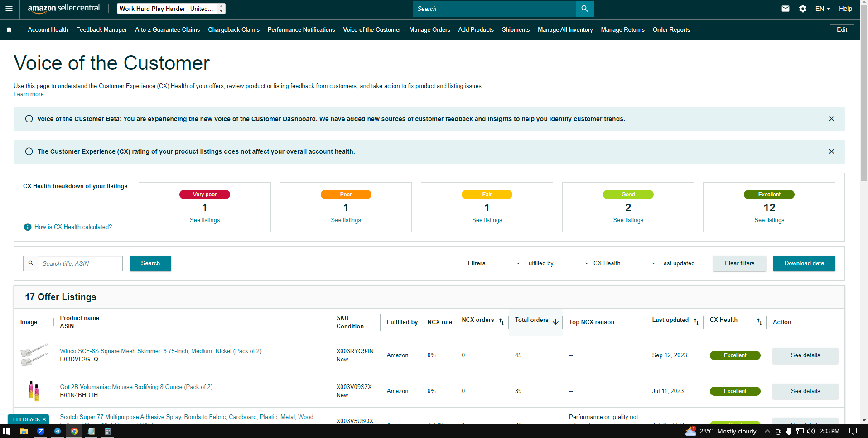Open Add Products
Image resolution: width=868 pixels, height=438 pixels.
click(476, 30)
